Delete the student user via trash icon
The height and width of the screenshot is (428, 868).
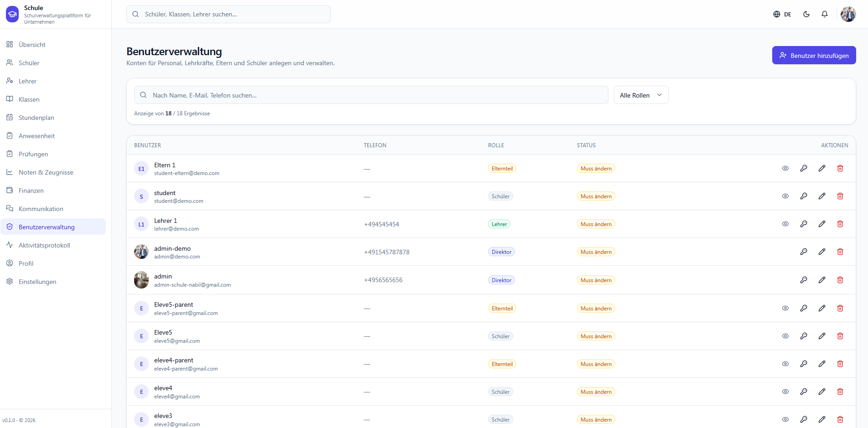coord(840,196)
